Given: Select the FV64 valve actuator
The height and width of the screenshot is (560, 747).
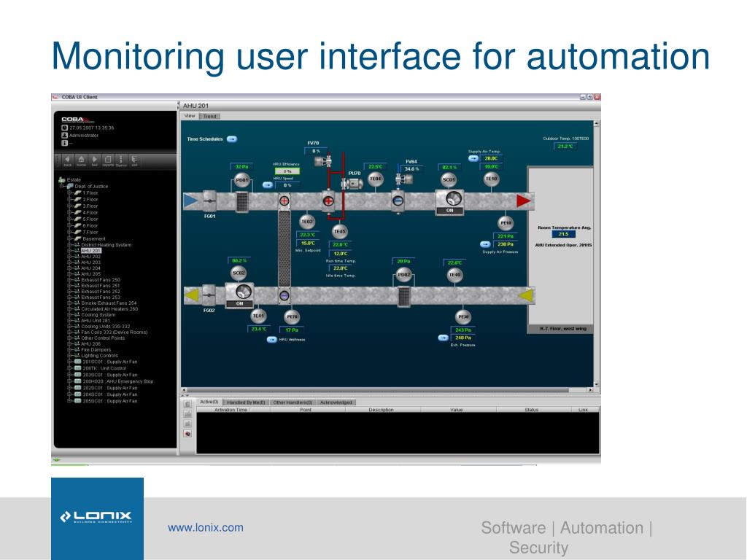Looking at the screenshot, I should click(404, 179).
